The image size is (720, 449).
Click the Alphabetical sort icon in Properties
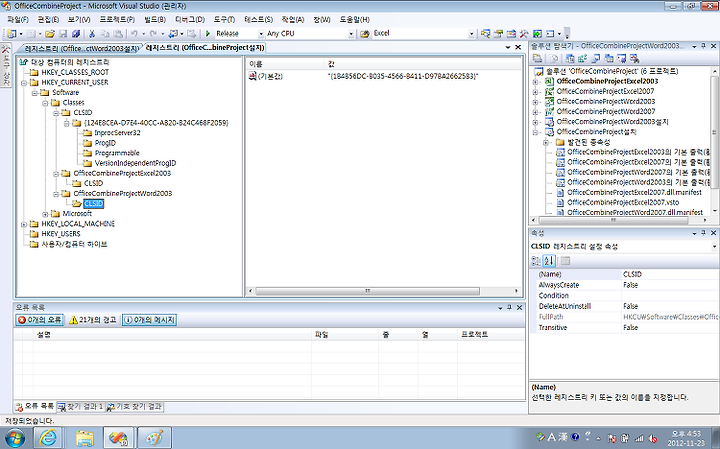click(x=549, y=261)
